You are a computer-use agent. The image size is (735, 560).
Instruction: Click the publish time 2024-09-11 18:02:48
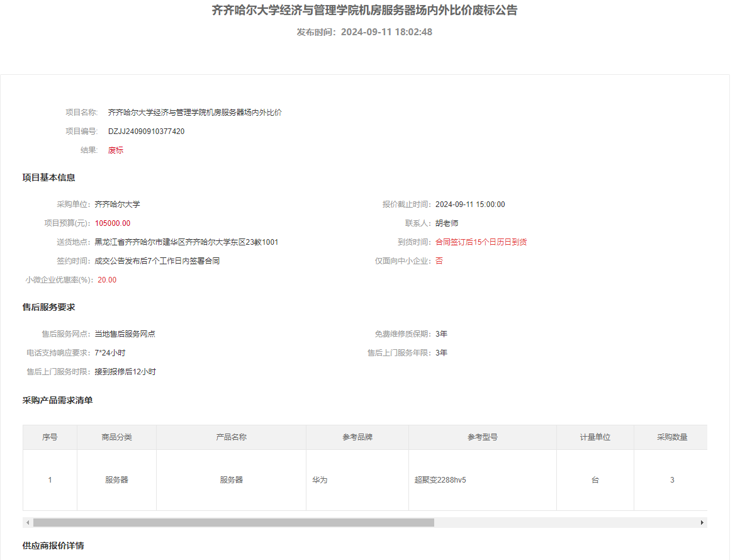pos(386,32)
